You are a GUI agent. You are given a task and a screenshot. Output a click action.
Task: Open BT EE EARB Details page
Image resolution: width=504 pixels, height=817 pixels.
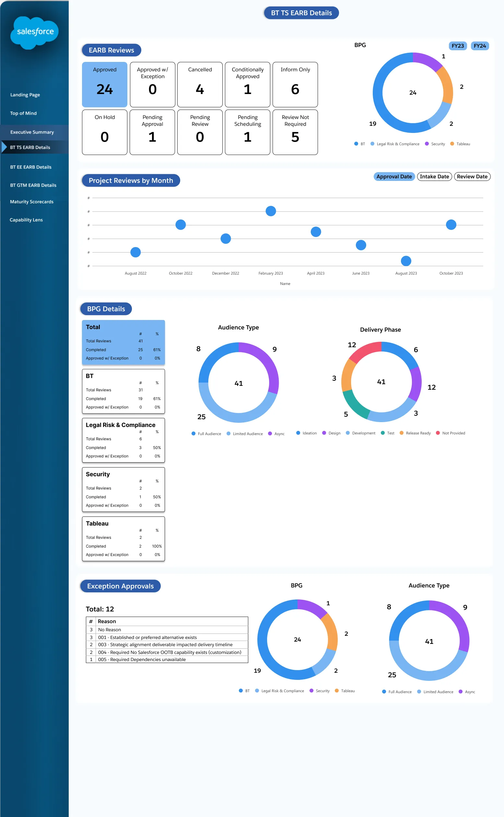coord(31,167)
